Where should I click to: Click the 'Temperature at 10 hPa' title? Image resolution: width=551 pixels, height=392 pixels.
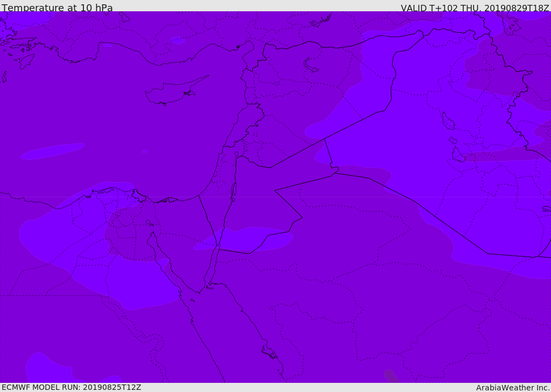(57, 8)
